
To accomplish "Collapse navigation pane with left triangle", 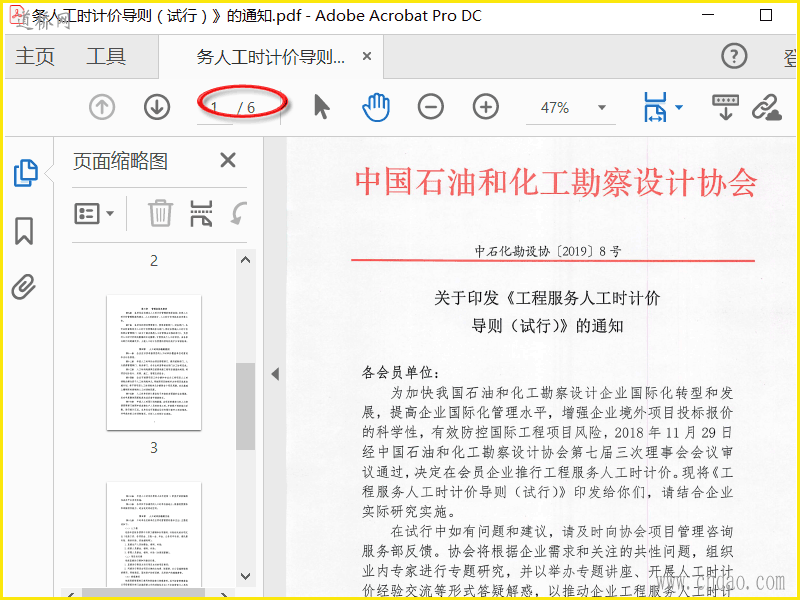I will (x=276, y=374).
